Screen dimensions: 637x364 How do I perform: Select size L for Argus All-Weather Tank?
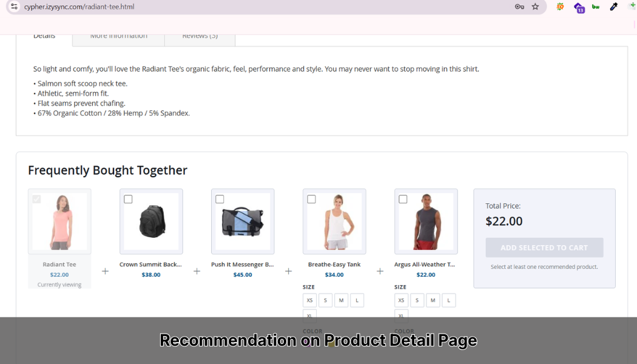tap(449, 300)
